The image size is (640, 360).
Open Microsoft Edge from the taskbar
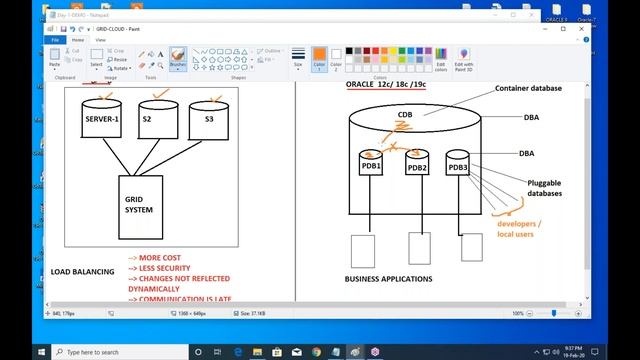238,352
